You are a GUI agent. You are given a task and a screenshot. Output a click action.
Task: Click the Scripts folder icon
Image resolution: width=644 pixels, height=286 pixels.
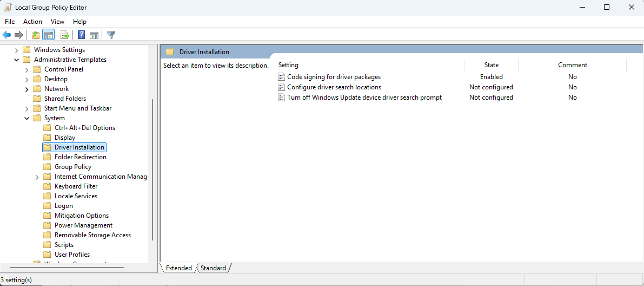pyautogui.click(x=47, y=245)
